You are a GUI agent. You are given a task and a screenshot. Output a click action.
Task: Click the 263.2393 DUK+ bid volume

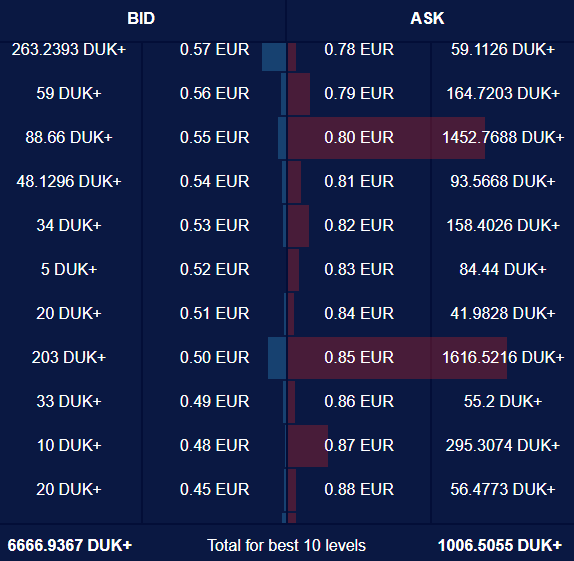[69, 49]
